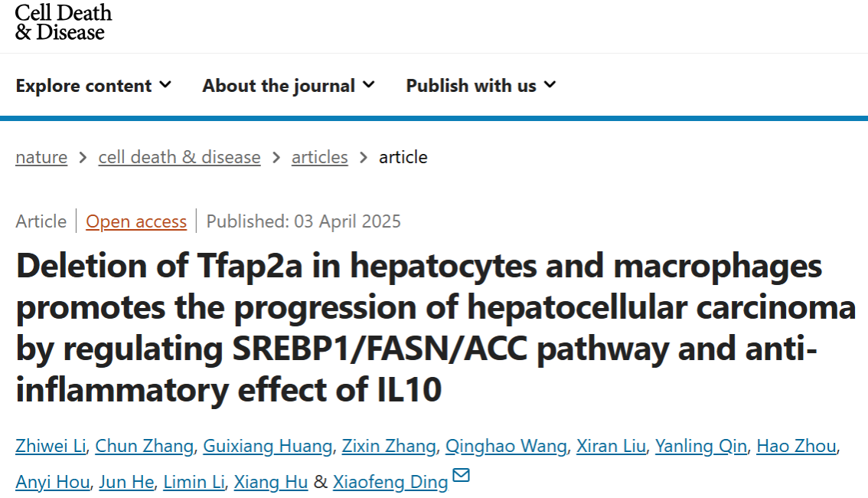This screenshot has width=868, height=498.
Task: Click corresponding author Xiaofeng Ding
Action: coord(390,482)
